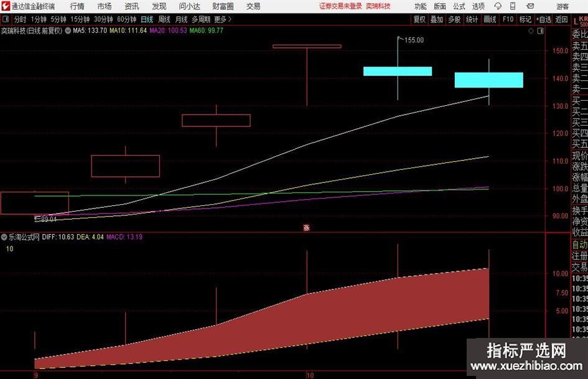This screenshot has width=588, height=379.
Task: Click the 叠加 toolbar button
Action: (x=437, y=19)
